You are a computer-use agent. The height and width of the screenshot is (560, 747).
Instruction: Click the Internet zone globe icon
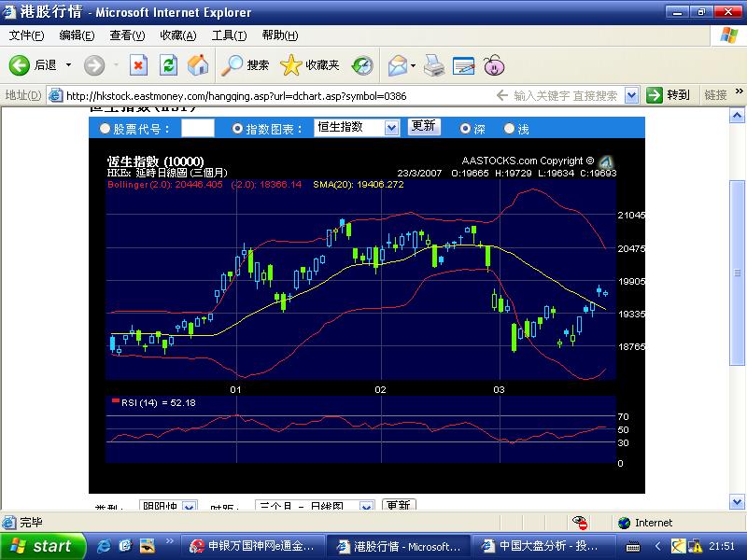624,523
